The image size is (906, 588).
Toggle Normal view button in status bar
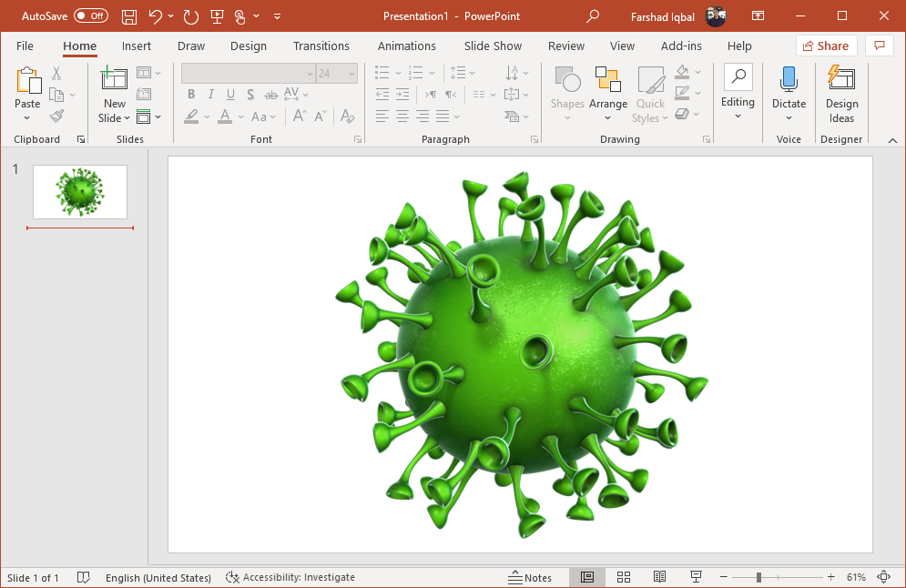(587, 577)
